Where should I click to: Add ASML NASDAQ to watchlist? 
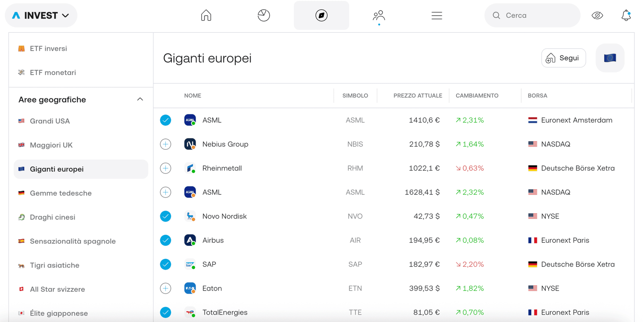pyautogui.click(x=165, y=192)
